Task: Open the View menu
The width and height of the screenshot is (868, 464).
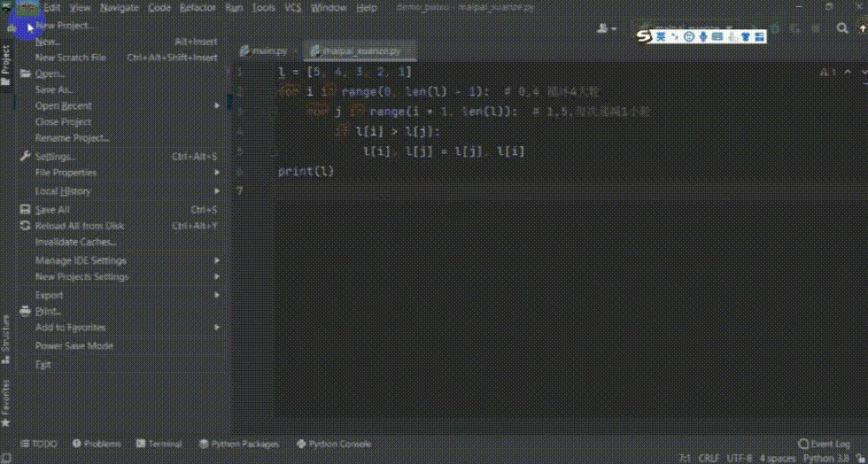Action: pyautogui.click(x=81, y=8)
